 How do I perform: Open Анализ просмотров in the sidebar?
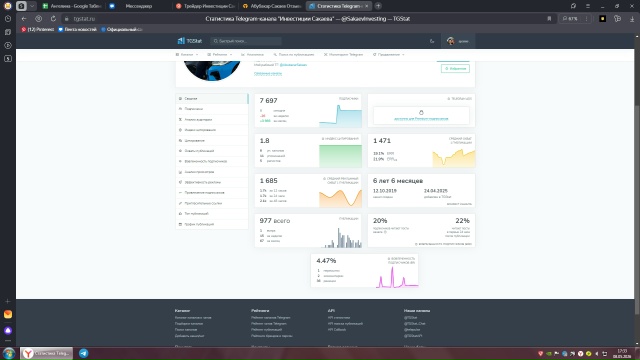212,172
